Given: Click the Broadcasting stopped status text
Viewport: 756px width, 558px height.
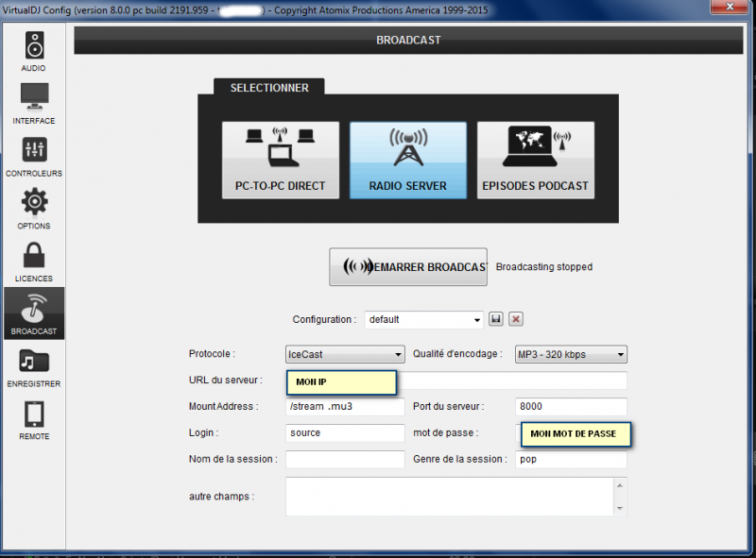Looking at the screenshot, I should pos(544,267).
